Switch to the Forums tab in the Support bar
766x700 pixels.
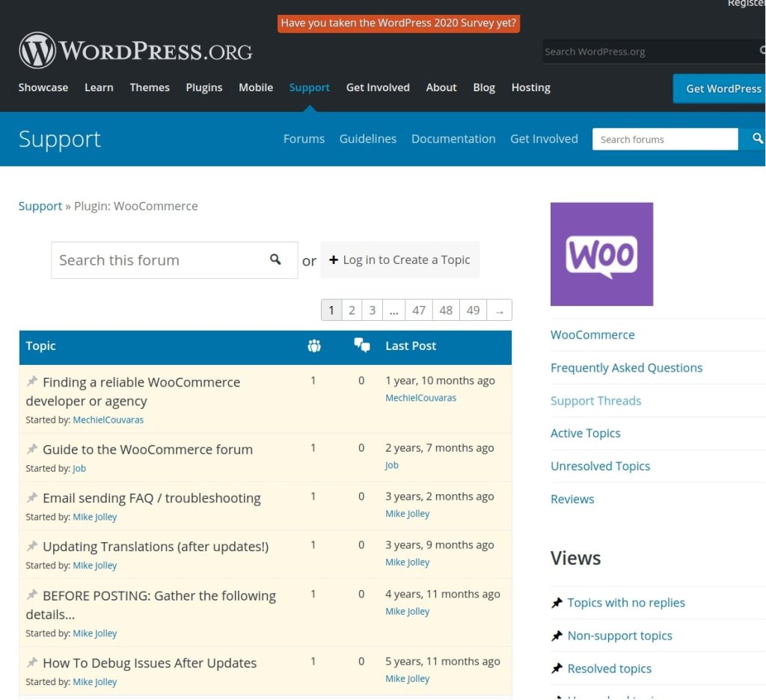coord(304,138)
